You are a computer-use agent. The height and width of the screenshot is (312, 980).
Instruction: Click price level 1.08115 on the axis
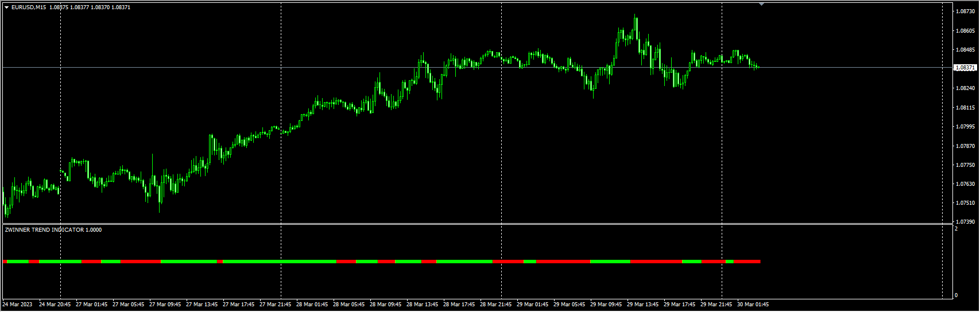(965, 108)
